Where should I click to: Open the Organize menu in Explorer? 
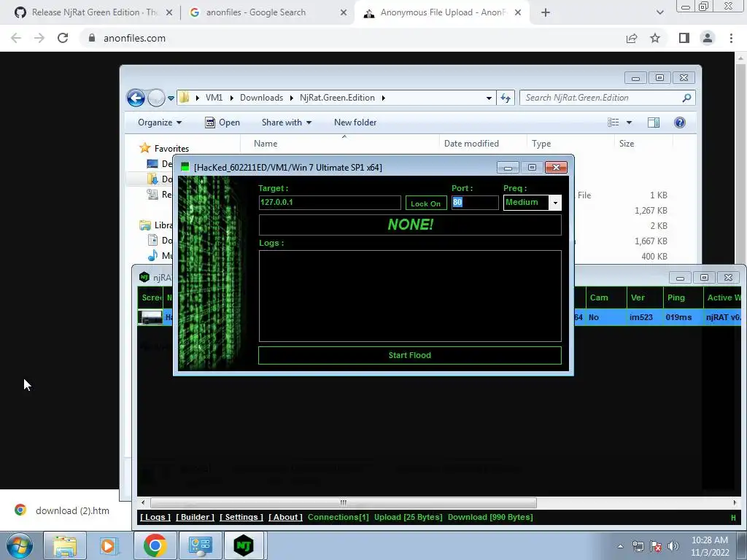[x=160, y=122]
